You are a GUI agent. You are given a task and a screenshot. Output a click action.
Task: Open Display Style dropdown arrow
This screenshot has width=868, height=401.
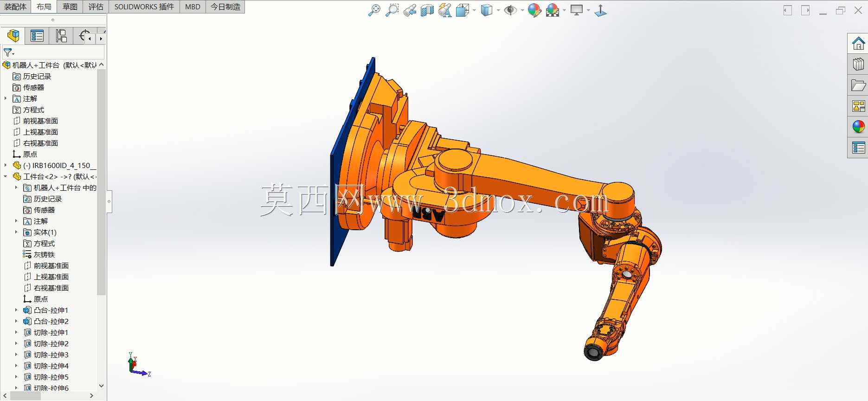pyautogui.click(x=498, y=10)
